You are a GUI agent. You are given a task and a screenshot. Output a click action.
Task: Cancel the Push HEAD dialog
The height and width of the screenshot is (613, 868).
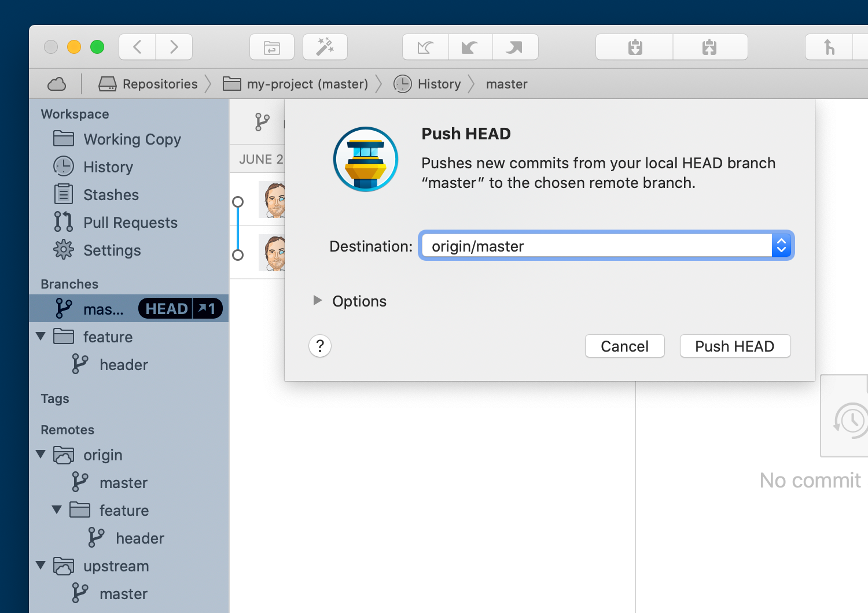[624, 346]
